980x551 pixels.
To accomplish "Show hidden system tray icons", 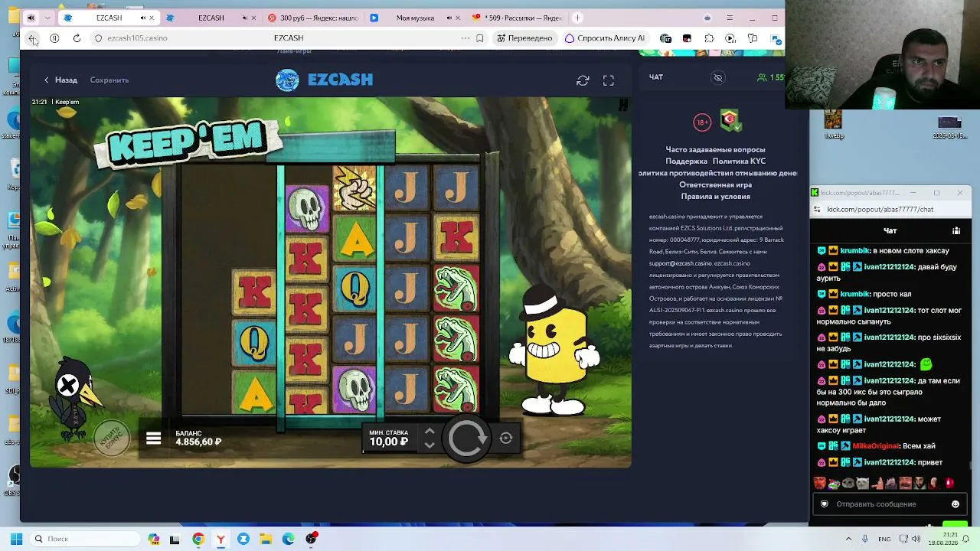I will click(848, 539).
